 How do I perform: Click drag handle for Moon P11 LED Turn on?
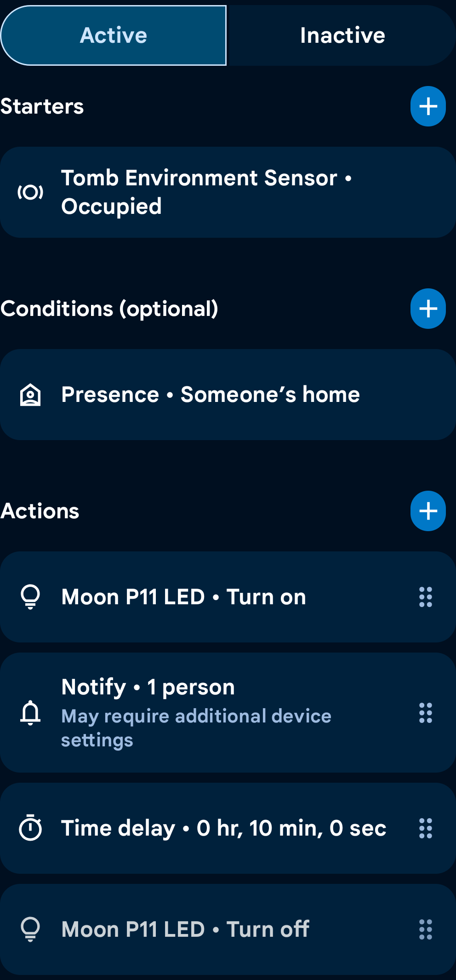click(x=426, y=597)
